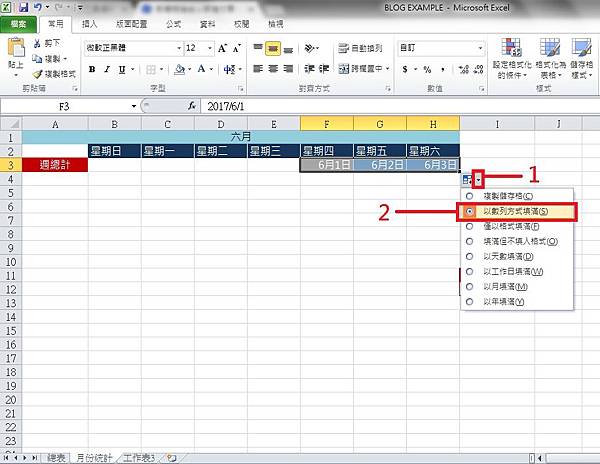Open the number format dropdown
The height and width of the screenshot is (464, 600).
pos(480,48)
